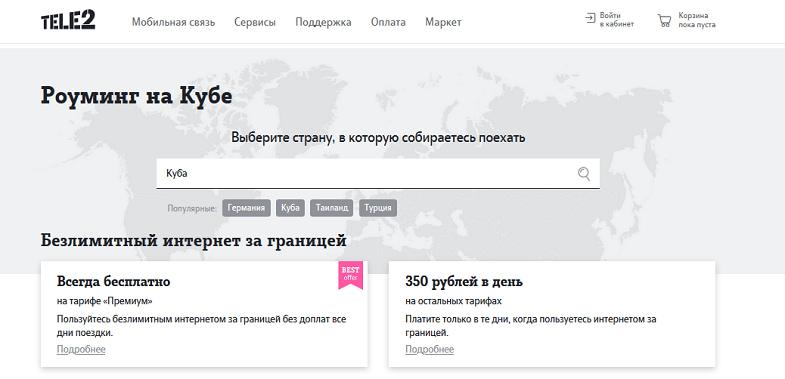Select the Турция popular country tag
This screenshot has width=785, height=379.
[378, 208]
